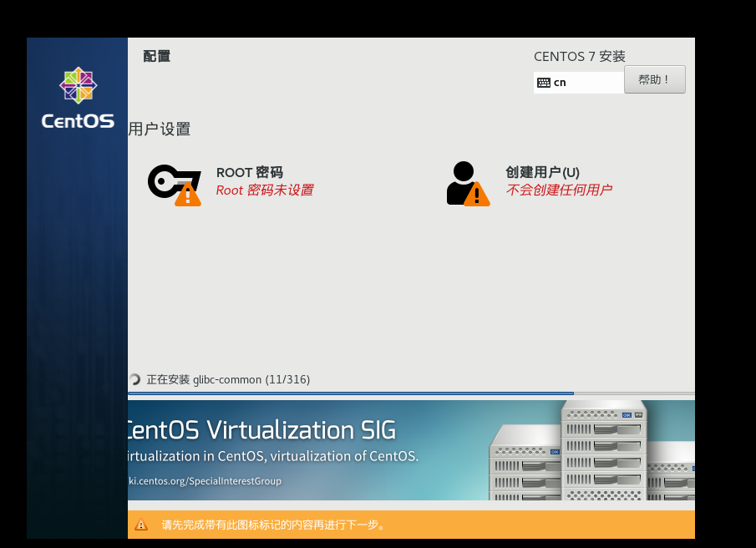
Task: Click the warning triangle in the orange bar
Action: pyautogui.click(x=141, y=525)
